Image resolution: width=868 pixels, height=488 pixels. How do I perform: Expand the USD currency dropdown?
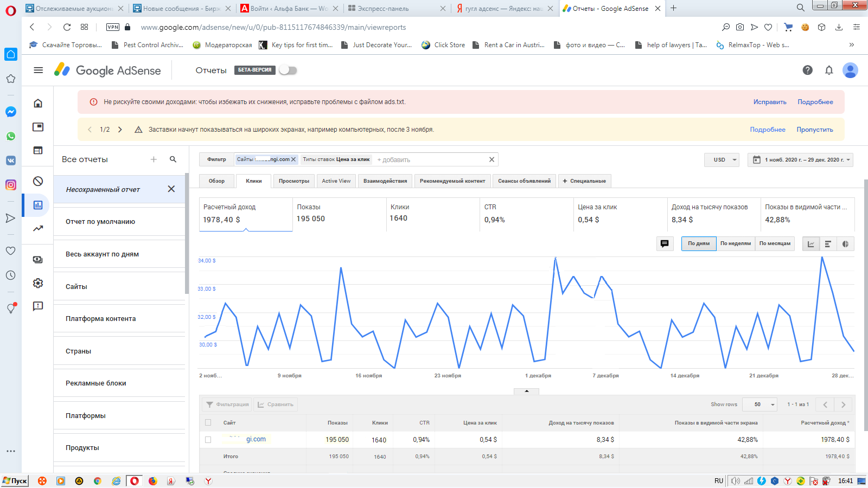click(722, 160)
